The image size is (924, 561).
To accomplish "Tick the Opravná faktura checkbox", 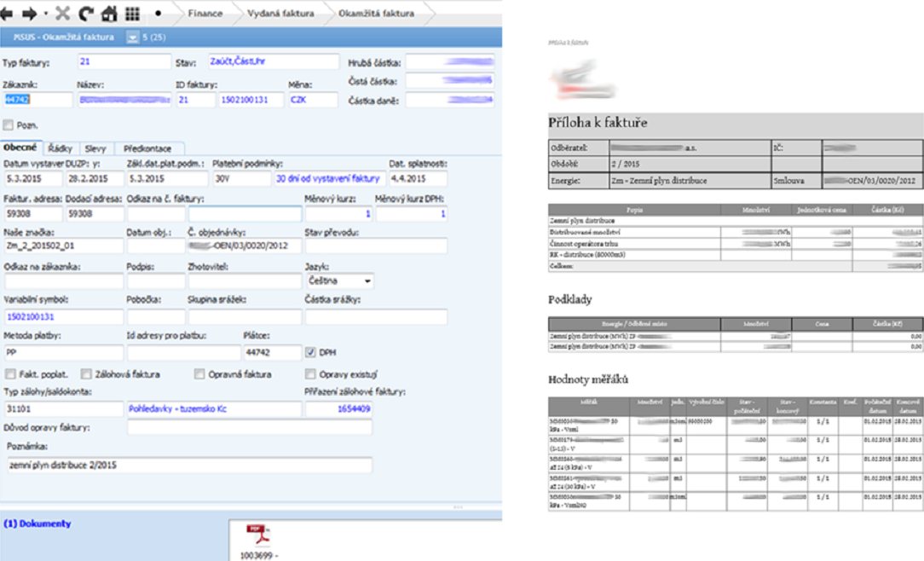I will (x=199, y=374).
